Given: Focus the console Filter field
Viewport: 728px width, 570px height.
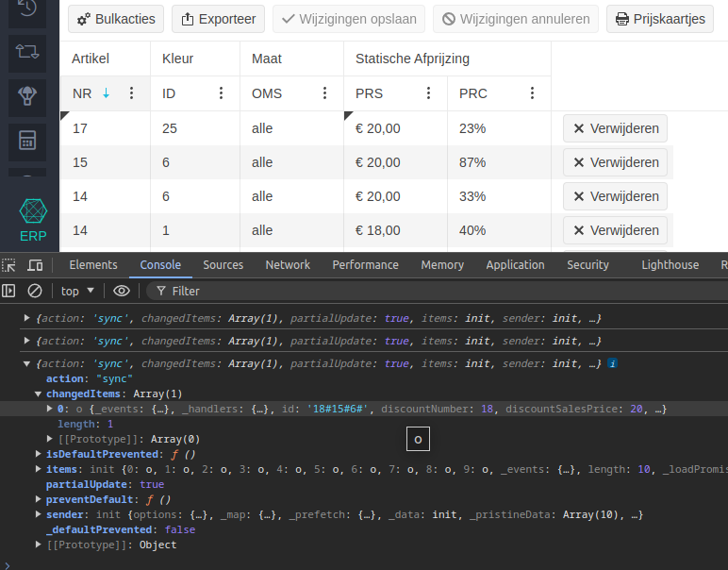Looking at the screenshot, I should [437, 292].
